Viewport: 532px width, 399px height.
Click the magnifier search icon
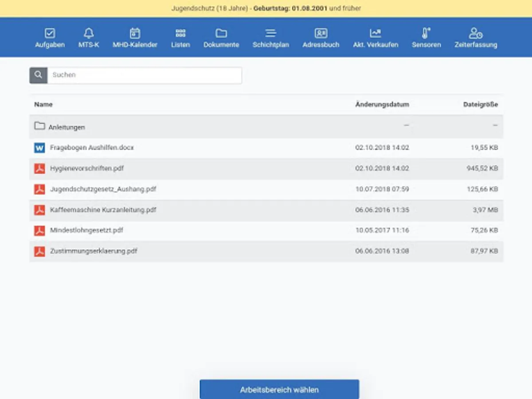tap(39, 75)
